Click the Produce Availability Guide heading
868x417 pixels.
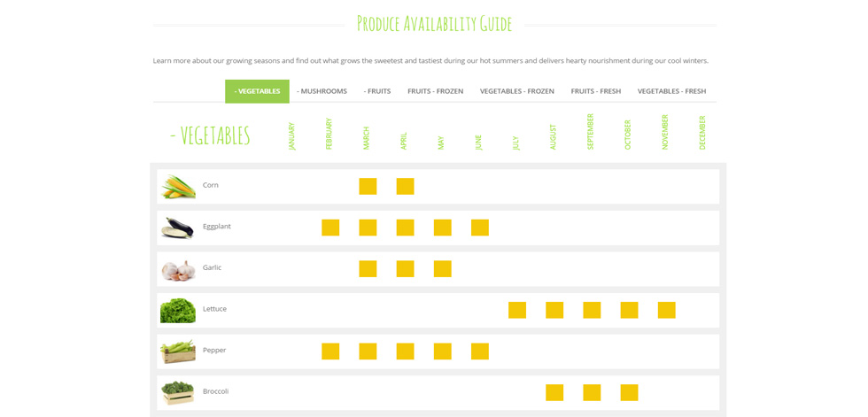pos(435,24)
